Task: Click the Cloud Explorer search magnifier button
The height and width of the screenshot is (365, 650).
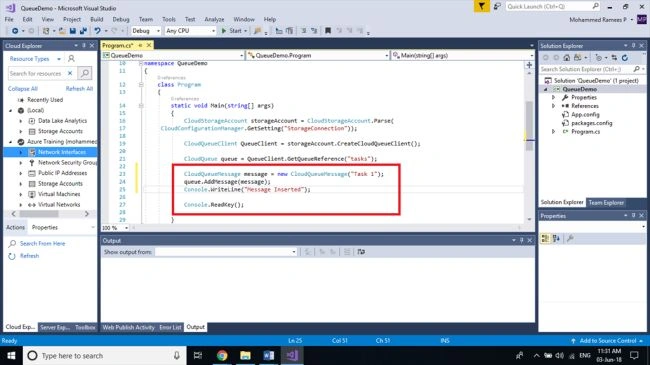Action: click(x=85, y=73)
